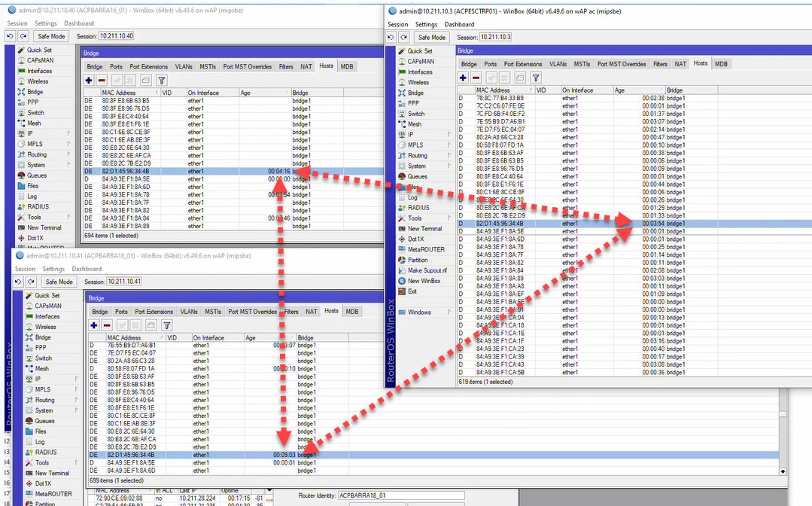Sort by MAC Address column in ACPESCTRP01
Viewport: 812px width, 506px height.
[504, 90]
